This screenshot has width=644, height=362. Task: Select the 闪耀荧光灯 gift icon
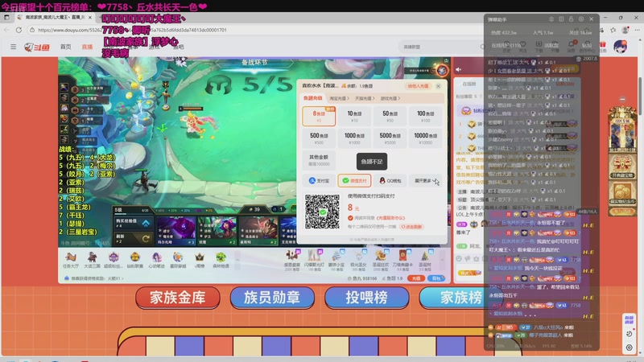click(314, 259)
